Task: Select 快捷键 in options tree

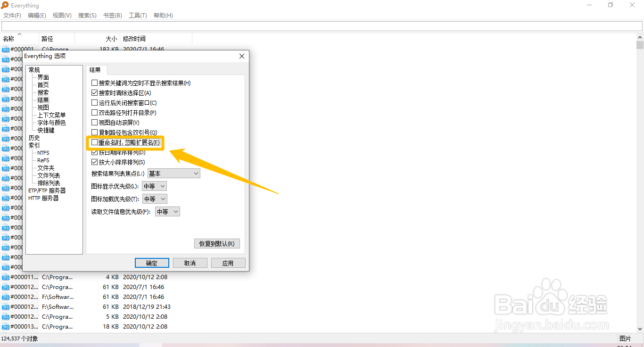Action: point(46,130)
